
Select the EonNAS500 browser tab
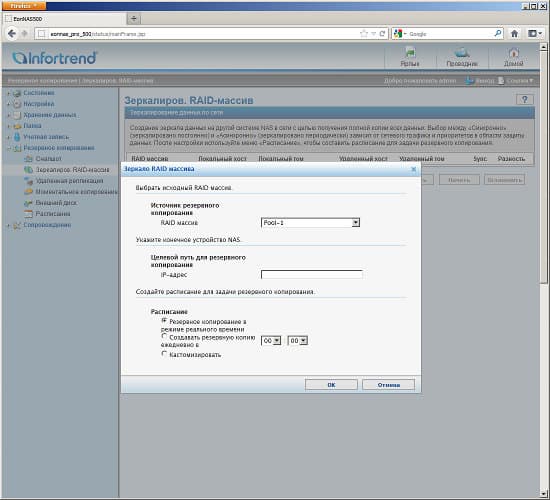coord(65,19)
